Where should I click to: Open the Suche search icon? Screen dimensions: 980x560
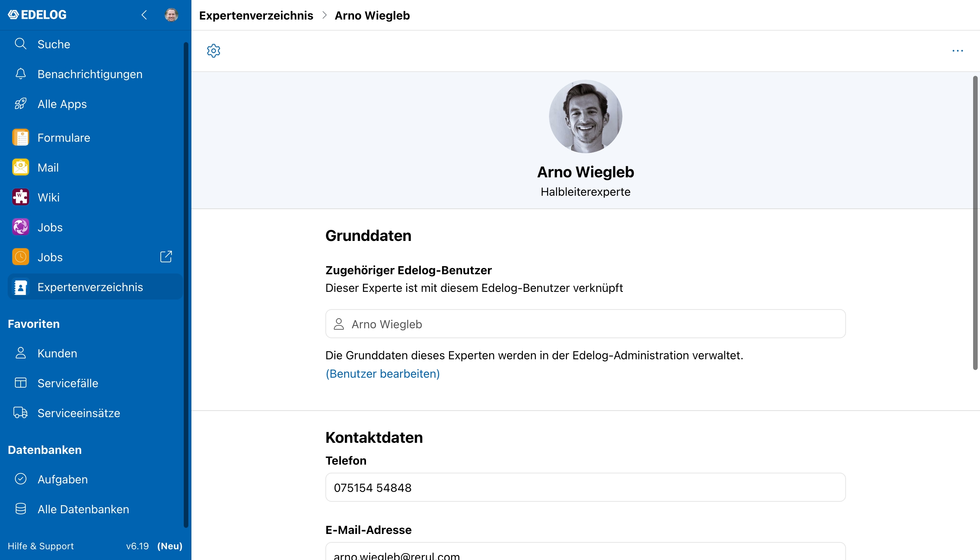coord(20,44)
